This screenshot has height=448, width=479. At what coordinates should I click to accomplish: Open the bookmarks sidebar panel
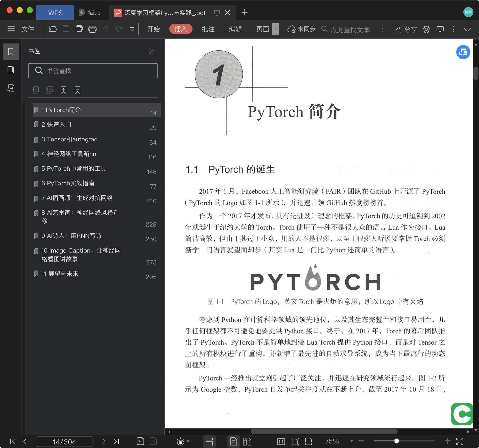[x=11, y=52]
